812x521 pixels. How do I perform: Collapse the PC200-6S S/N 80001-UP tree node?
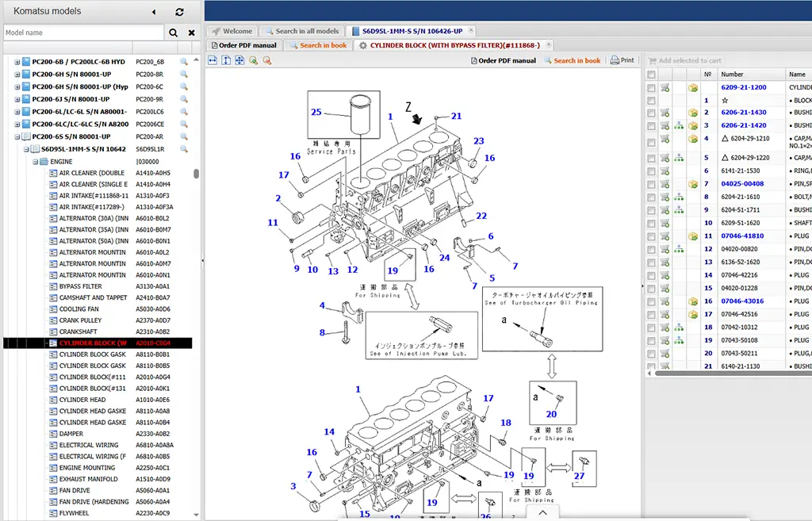tap(17, 137)
